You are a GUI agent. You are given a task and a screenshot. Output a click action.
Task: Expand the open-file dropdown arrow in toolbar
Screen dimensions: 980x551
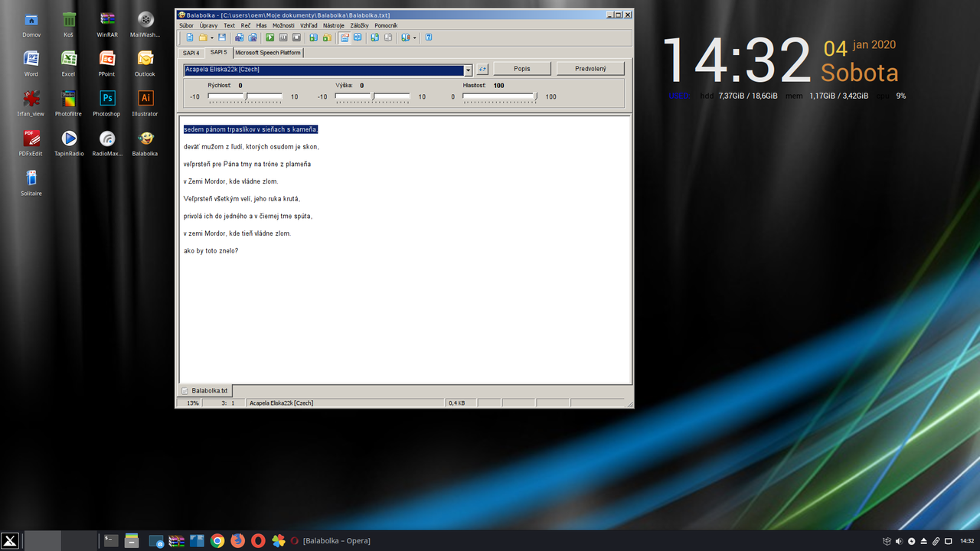click(x=212, y=37)
